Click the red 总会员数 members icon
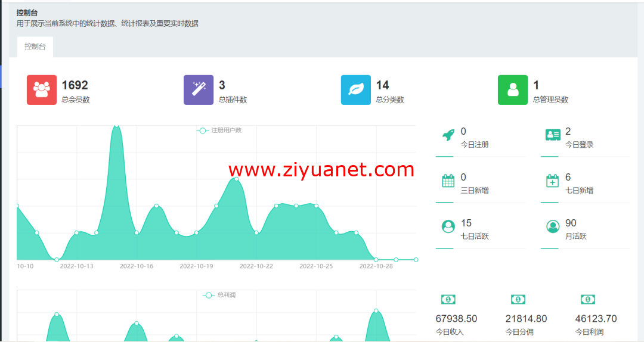The image size is (644, 342). point(42,90)
